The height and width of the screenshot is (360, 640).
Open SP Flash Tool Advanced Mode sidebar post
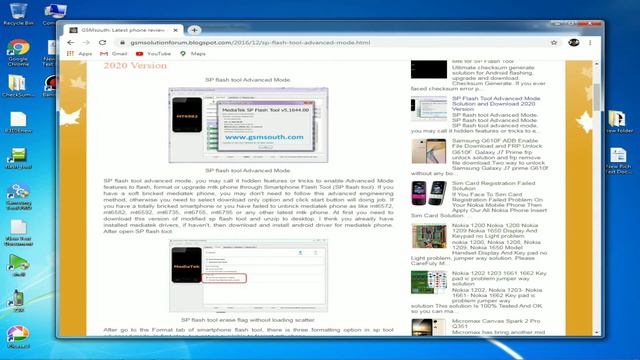(496, 104)
